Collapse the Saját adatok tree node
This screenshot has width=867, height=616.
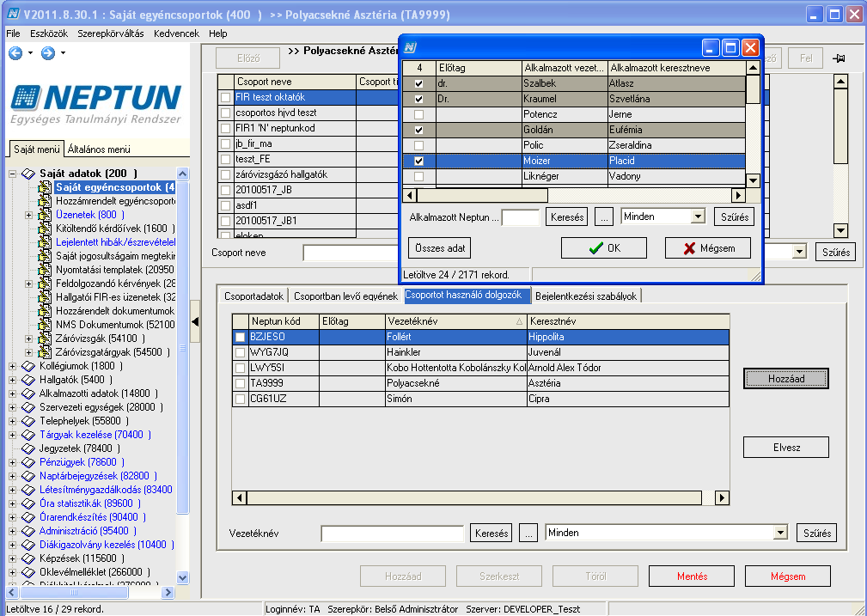click(x=13, y=174)
